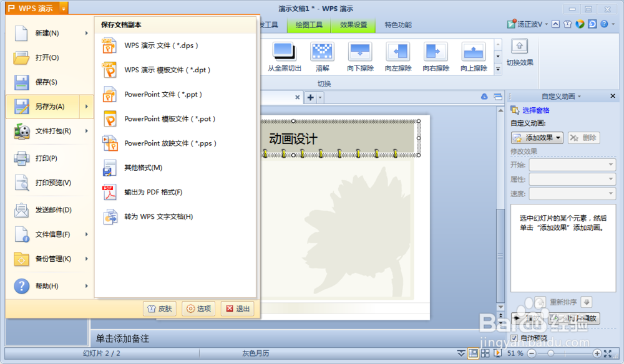624x364 pixels.
Task: Click the 删除 button in animation panel
Action: (x=583, y=138)
